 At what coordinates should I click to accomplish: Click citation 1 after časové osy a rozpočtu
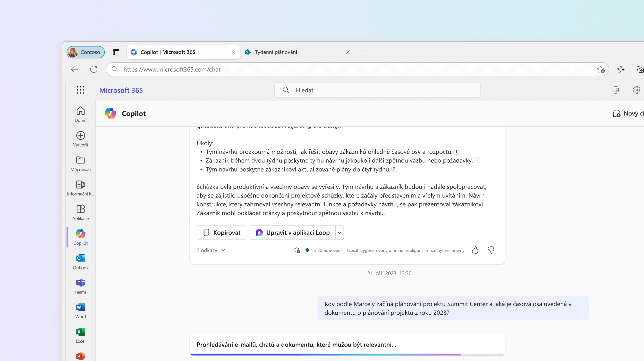point(456,152)
